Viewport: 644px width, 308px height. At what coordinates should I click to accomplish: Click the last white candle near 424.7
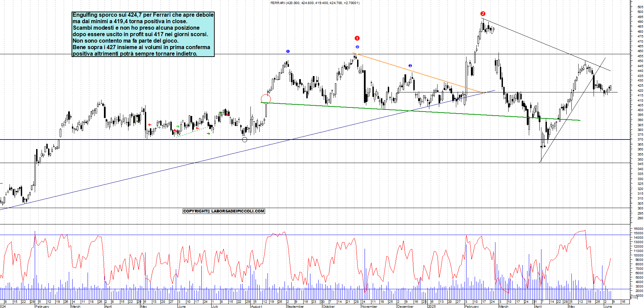tap(610, 88)
